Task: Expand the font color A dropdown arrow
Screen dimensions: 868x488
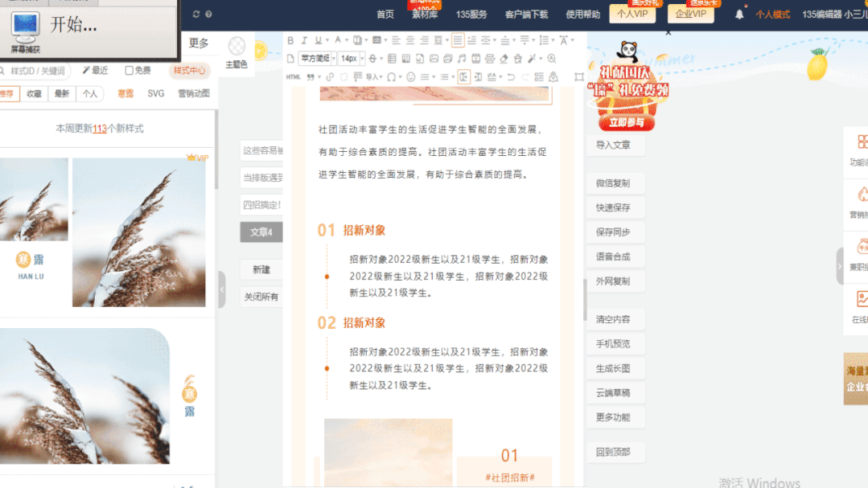Action: (347, 40)
